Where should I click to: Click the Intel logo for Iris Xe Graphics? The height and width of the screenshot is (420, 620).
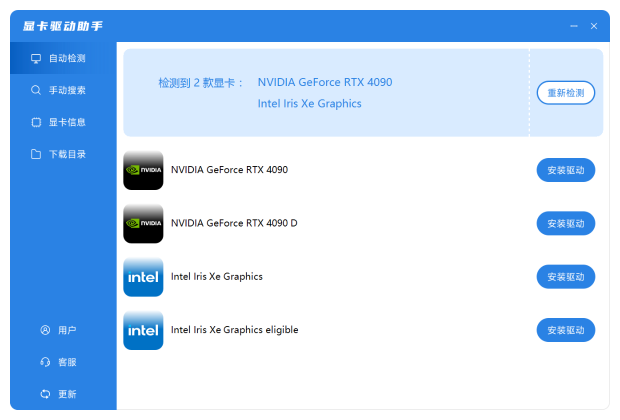point(143,277)
